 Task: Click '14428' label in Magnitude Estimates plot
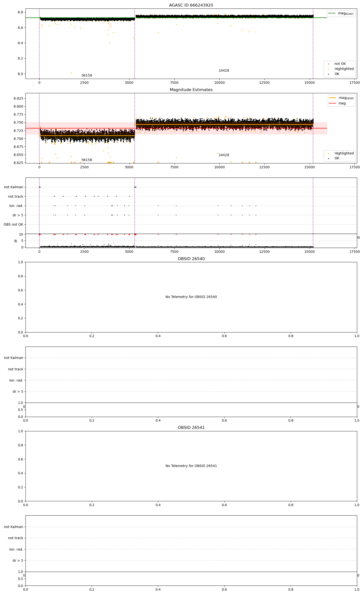[224, 155]
